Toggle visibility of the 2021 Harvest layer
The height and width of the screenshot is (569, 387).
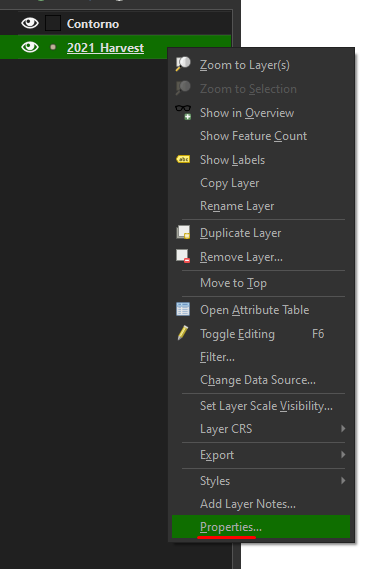click(x=30, y=47)
